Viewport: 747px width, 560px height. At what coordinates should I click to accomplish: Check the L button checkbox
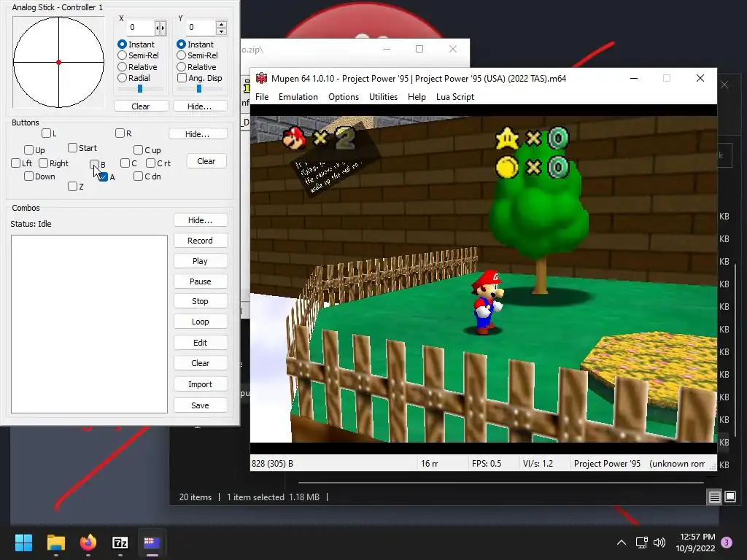46,133
